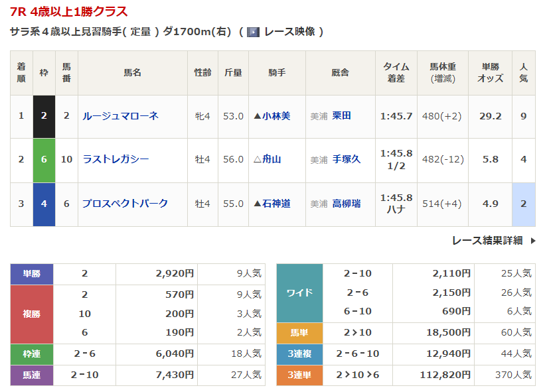Open trainer 手塚久 stable page
547x392 pixels.
point(347,159)
